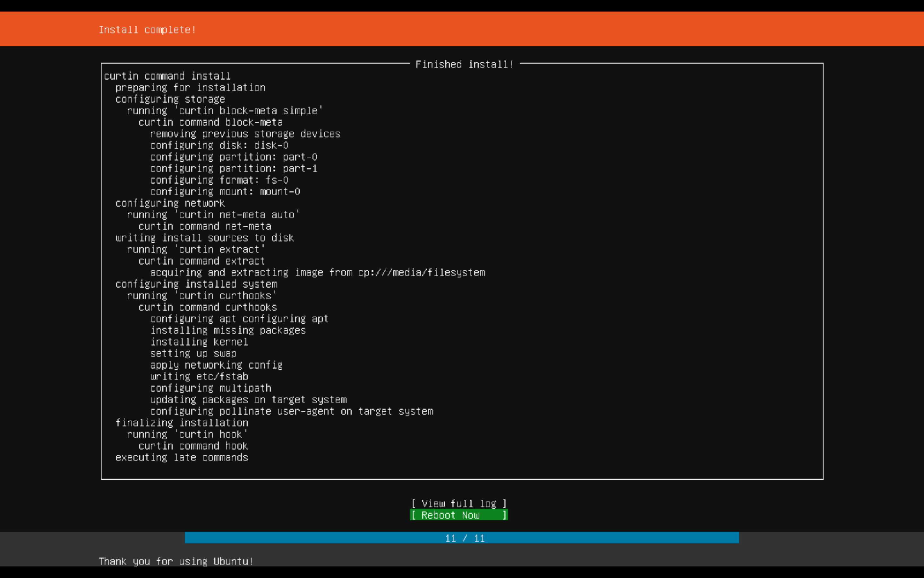Click the 11 / 11 progress bar

tap(462, 538)
